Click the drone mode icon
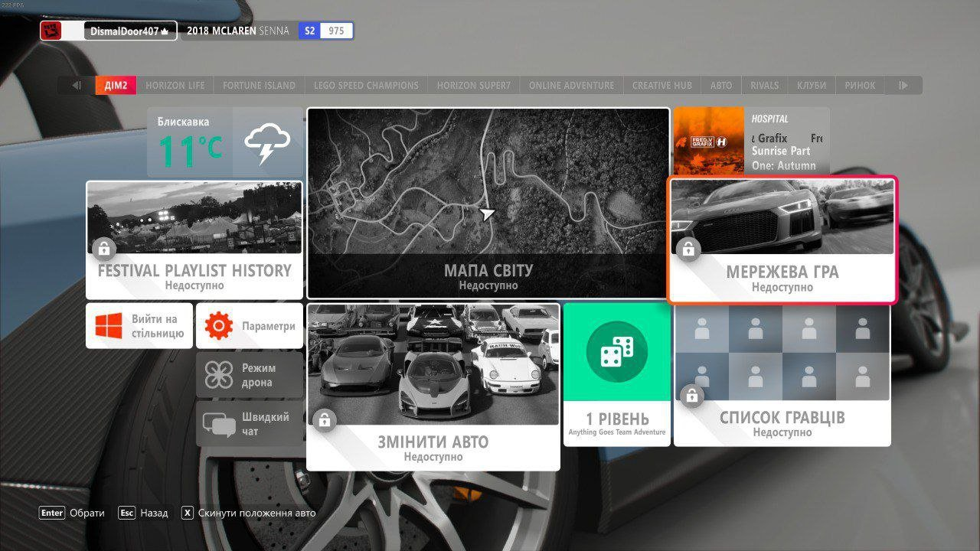980x551 pixels. [x=218, y=375]
